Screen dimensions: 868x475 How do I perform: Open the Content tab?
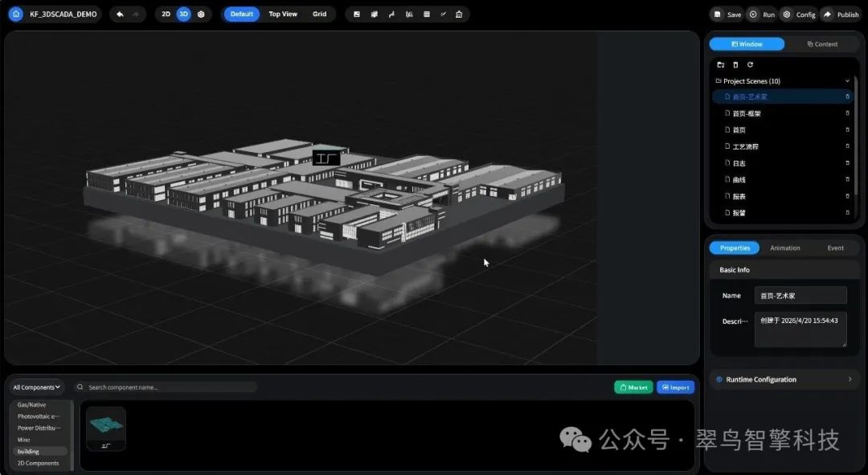(822, 44)
